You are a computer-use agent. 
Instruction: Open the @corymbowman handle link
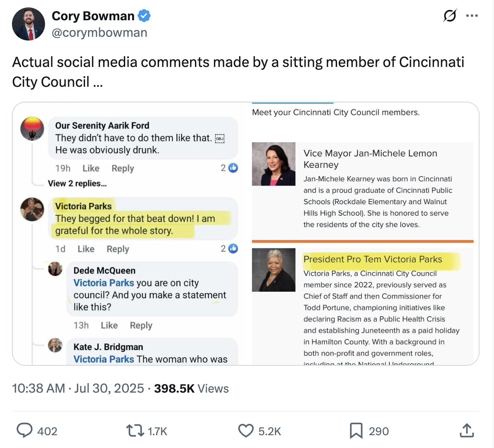click(99, 33)
